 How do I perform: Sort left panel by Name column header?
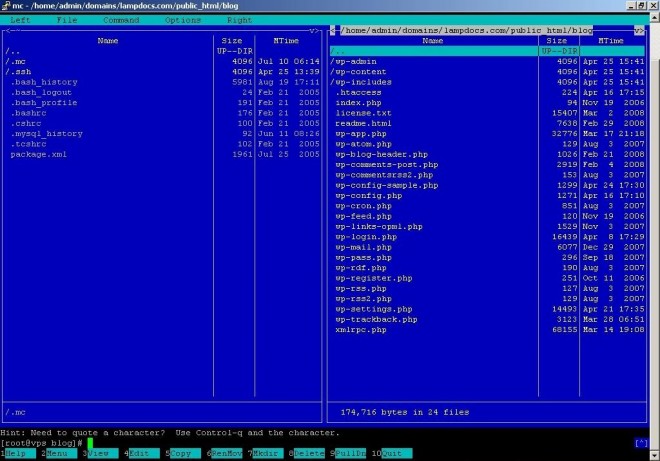[108, 41]
